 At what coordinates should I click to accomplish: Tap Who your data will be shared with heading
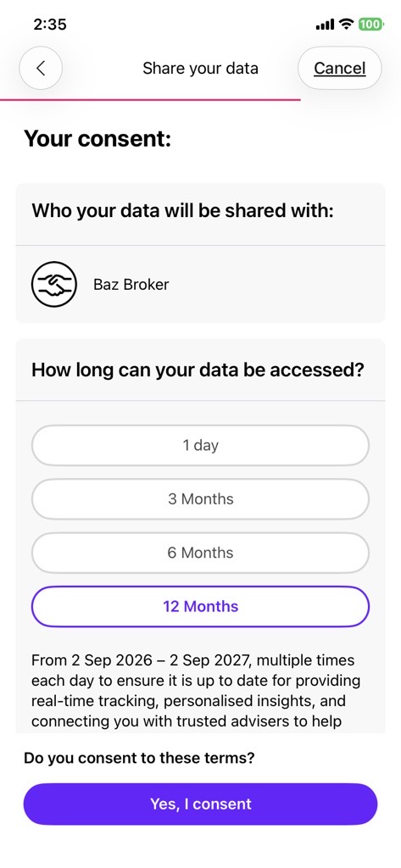(183, 211)
